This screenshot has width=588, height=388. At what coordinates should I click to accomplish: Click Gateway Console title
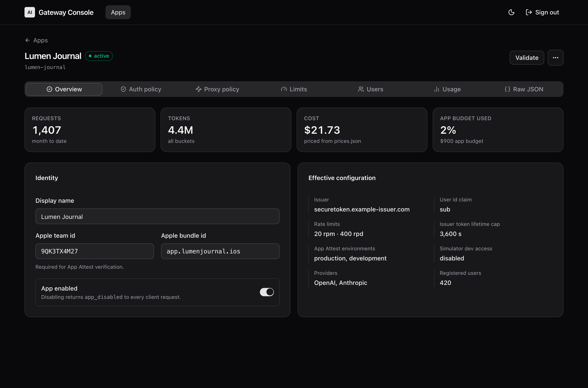tap(66, 12)
